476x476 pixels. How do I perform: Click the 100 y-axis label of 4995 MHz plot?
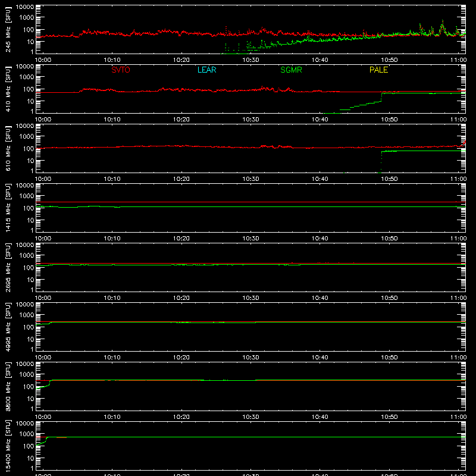tap(29, 327)
